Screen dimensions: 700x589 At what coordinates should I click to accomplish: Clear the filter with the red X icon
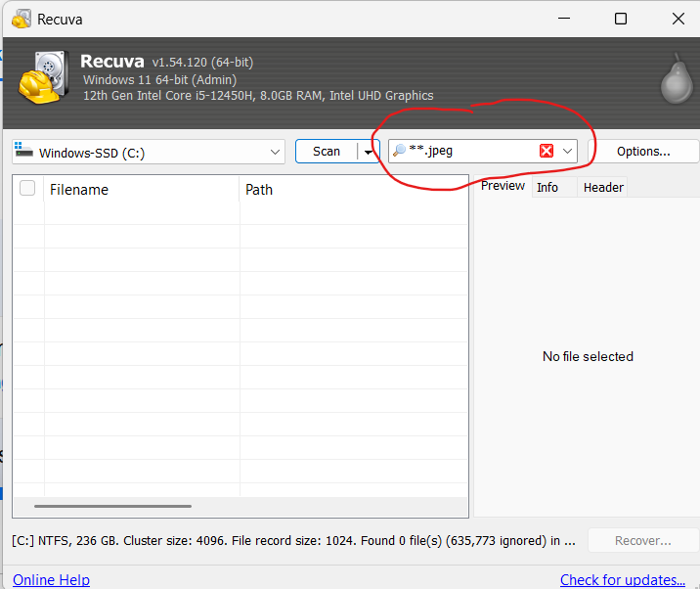[547, 151]
